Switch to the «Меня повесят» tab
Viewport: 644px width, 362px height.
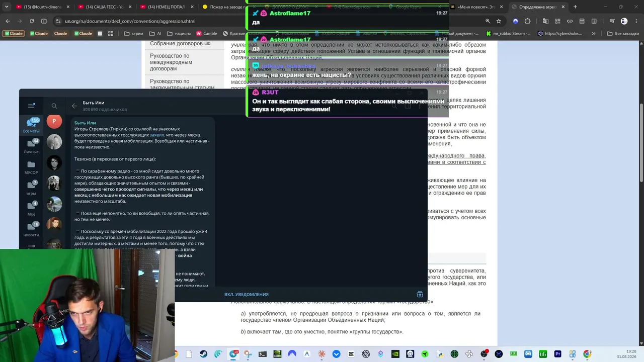477,7
